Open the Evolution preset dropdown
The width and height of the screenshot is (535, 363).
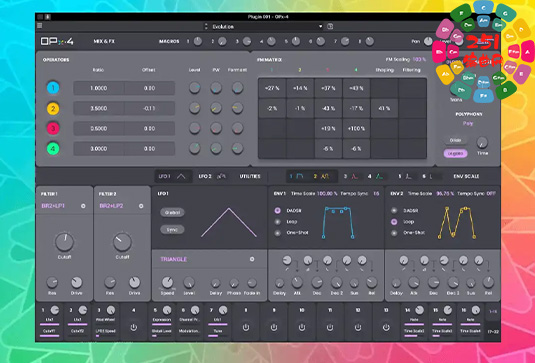click(266, 26)
